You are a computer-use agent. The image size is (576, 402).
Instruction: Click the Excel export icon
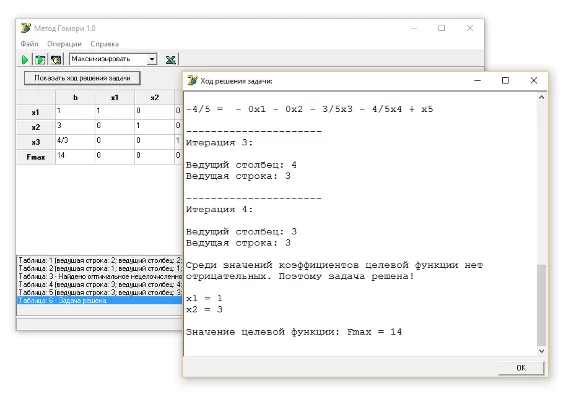click(x=170, y=60)
